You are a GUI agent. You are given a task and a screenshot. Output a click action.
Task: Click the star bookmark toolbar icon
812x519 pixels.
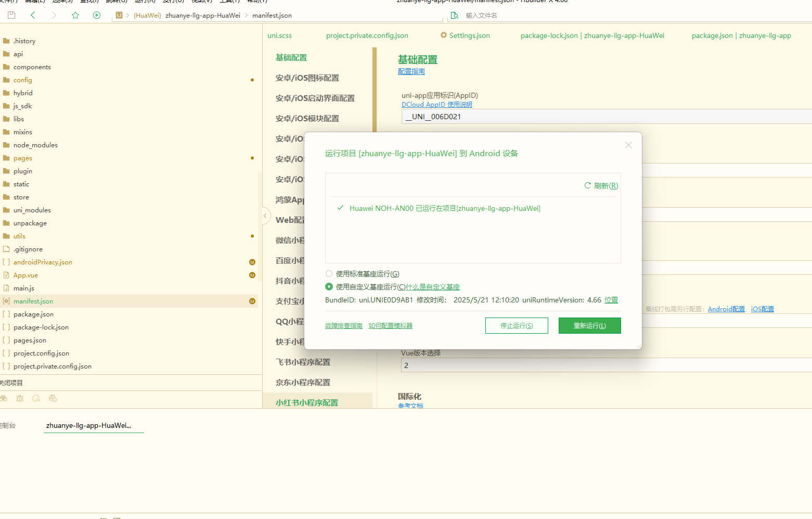tap(75, 15)
